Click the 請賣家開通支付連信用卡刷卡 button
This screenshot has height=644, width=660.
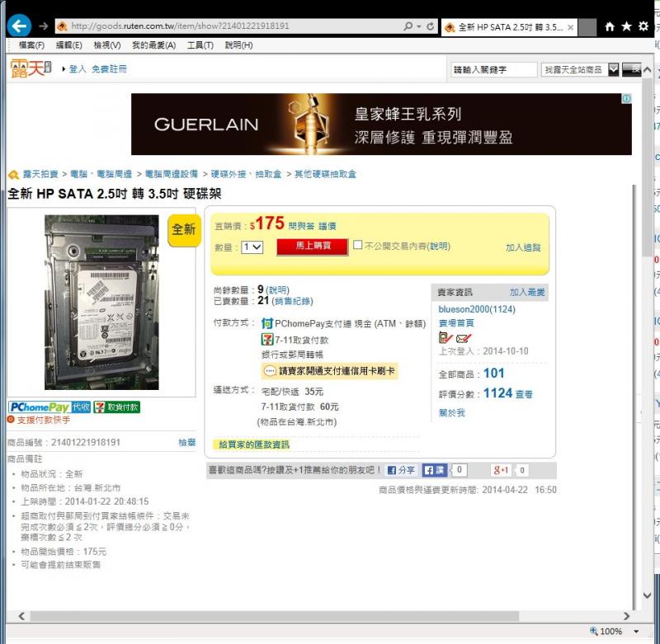tap(329, 371)
